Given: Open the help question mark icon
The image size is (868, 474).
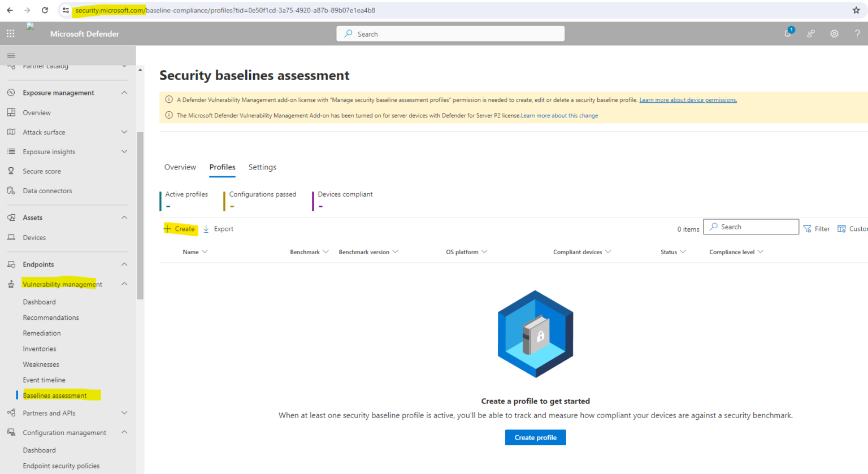Looking at the screenshot, I should pos(857,34).
